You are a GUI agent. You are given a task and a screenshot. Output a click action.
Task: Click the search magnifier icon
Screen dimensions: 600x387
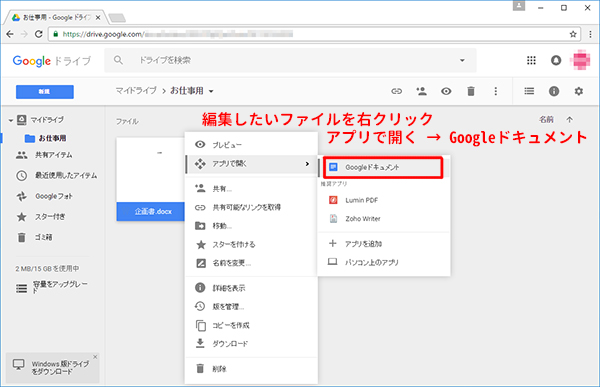118,60
